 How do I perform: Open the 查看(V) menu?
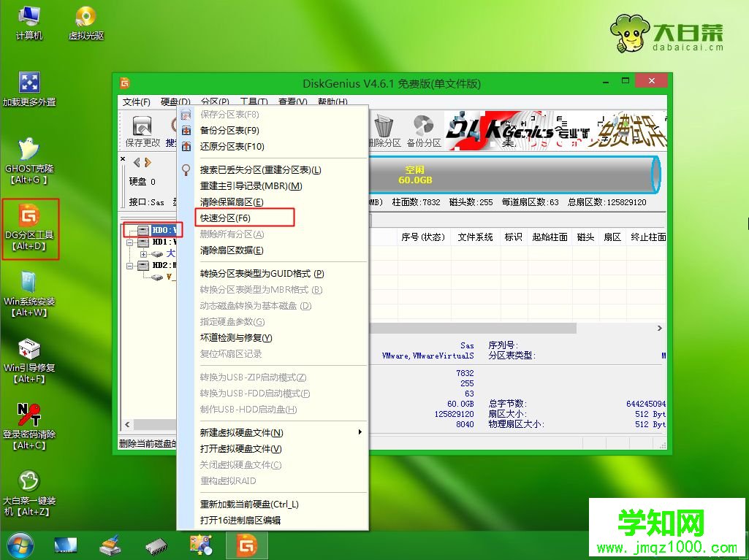pos(292,101)
